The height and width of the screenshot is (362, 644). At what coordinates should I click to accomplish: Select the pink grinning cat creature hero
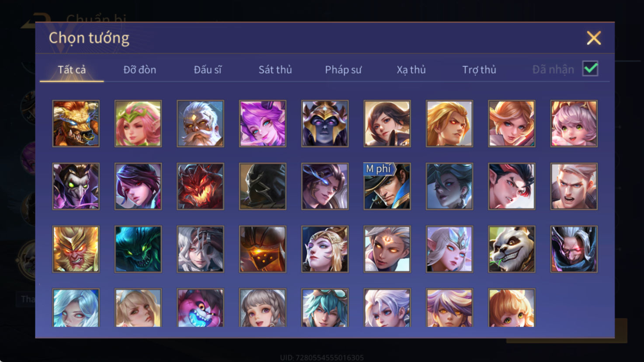coord(200,308)
